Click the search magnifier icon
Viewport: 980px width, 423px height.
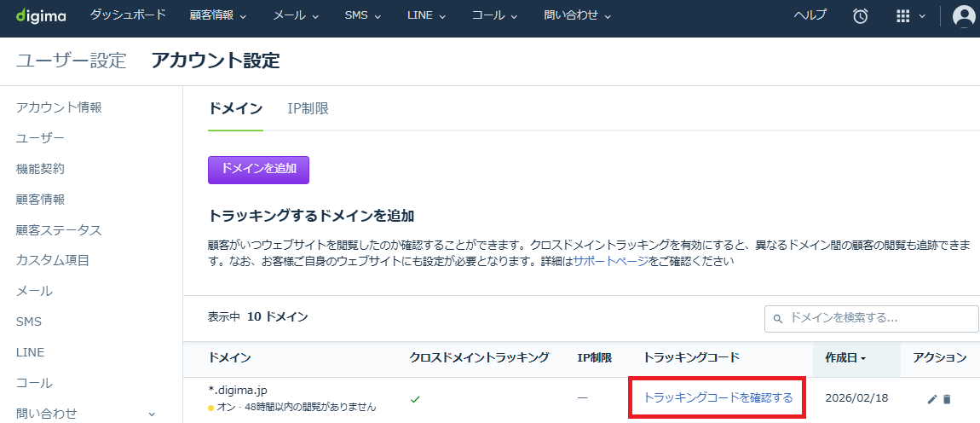(x=777, y=318)
